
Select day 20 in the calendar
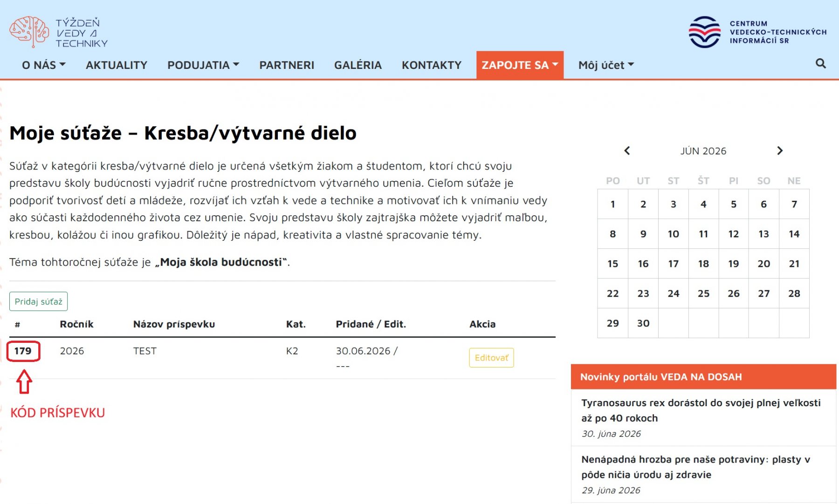point(763,264)
